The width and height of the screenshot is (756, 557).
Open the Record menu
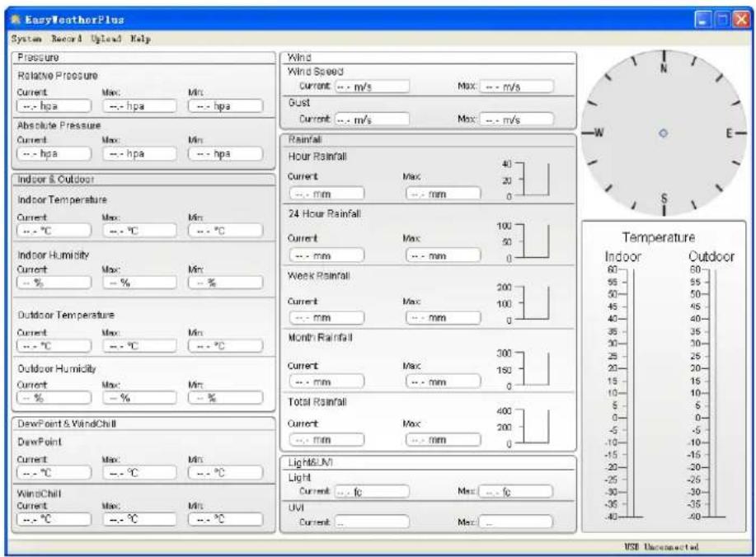click(x=67, y=39)
